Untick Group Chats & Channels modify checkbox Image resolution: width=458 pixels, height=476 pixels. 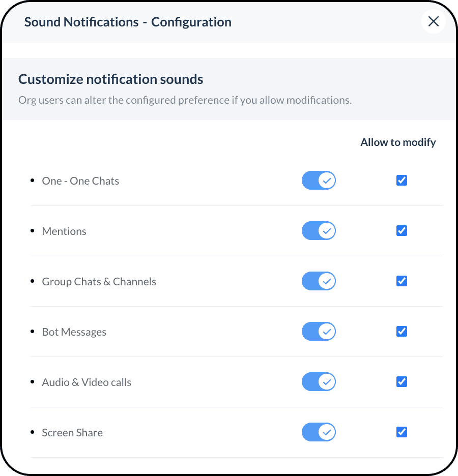[x=402, y=281]
